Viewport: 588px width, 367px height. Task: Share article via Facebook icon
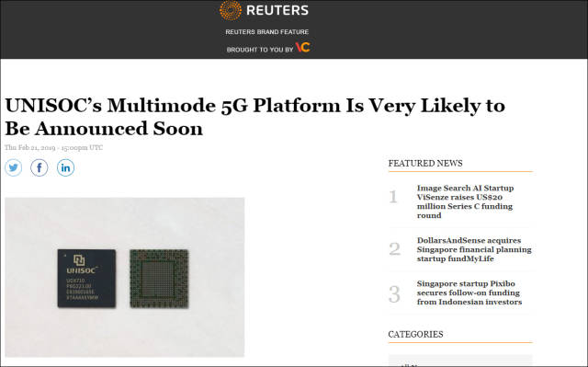(40, 167)
